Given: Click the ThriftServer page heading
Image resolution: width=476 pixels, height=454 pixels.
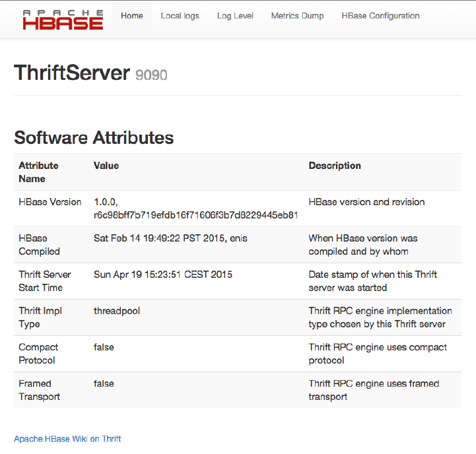Looking at the screenshot, I should [x=72, y=73].
